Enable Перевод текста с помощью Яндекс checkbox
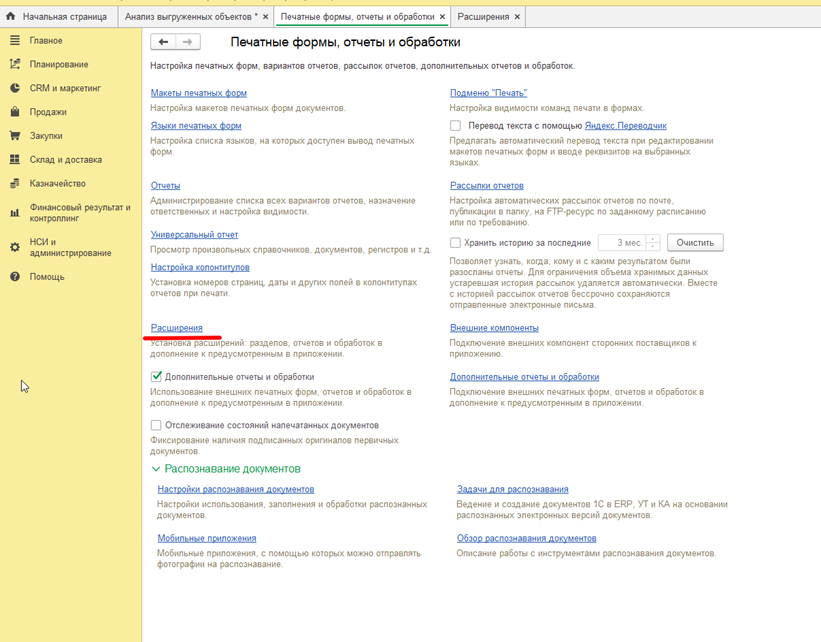This screenshot has height=642, width=821. (456, 126)
